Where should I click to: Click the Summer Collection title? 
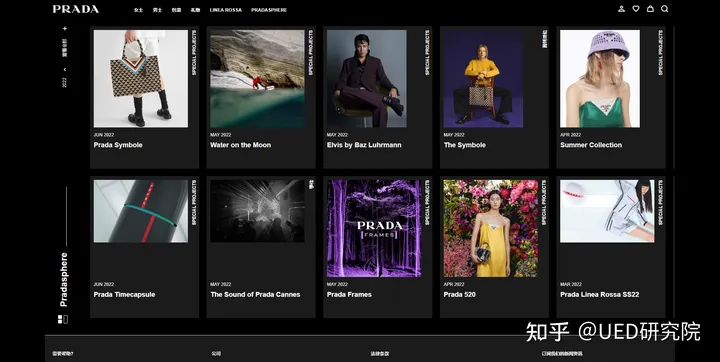pos(591,145)
